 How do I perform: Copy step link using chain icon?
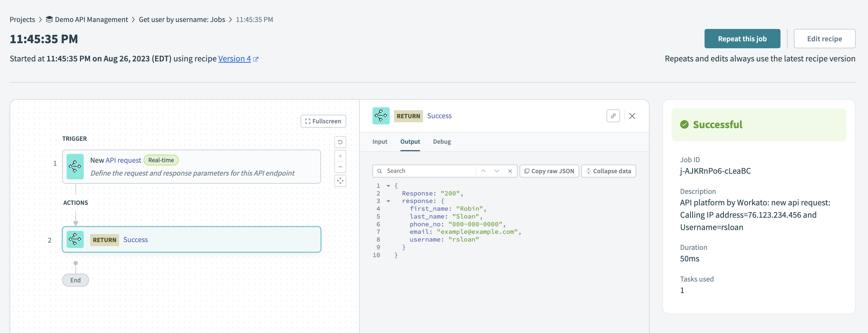(613, 116)
